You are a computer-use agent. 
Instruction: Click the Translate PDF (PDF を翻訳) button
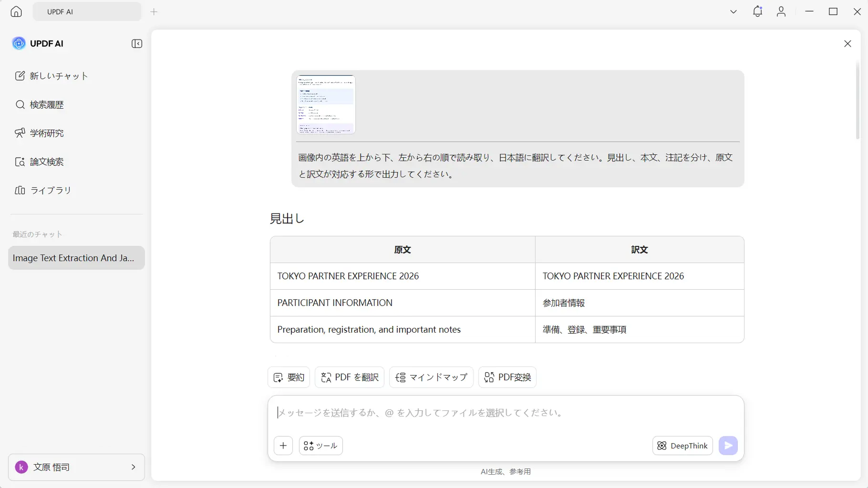tap(350, 377)
